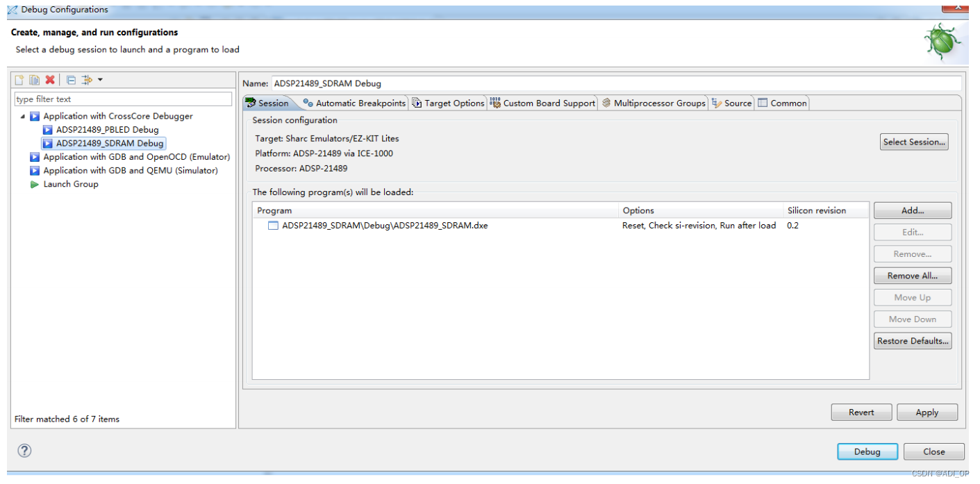Delete selected configuration with red X icon
Viewport: 980px width, 484px height.
(x=50, y=80)
